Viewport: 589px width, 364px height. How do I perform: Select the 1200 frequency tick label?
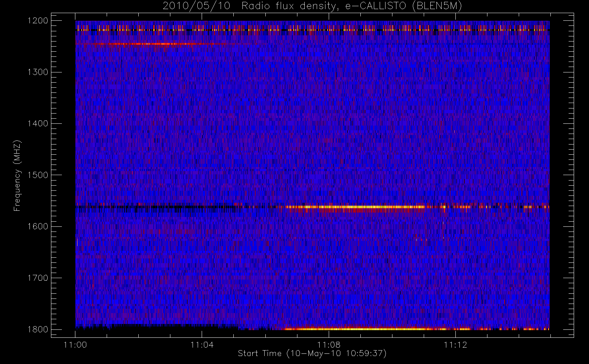pos(38,20)
